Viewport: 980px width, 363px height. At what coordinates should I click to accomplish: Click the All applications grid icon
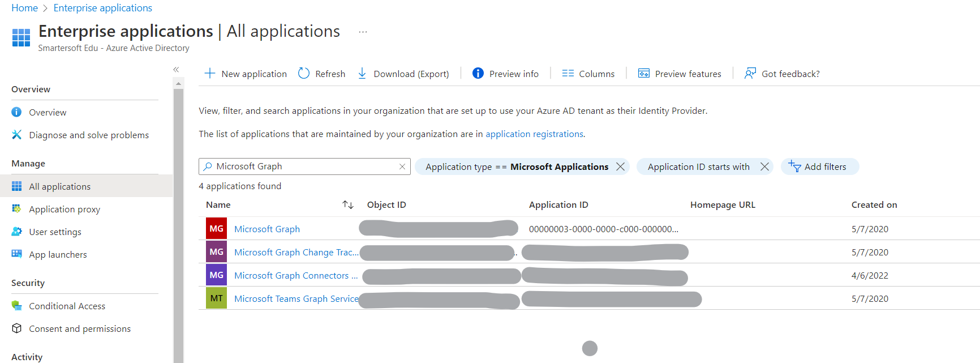click(x=17, y=186)
